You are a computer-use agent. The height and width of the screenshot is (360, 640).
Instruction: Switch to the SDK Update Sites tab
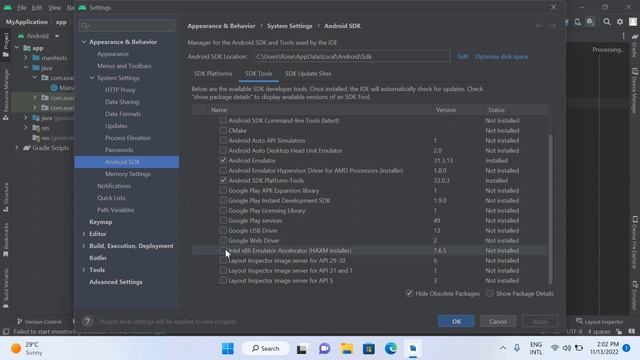click(308, 73)
